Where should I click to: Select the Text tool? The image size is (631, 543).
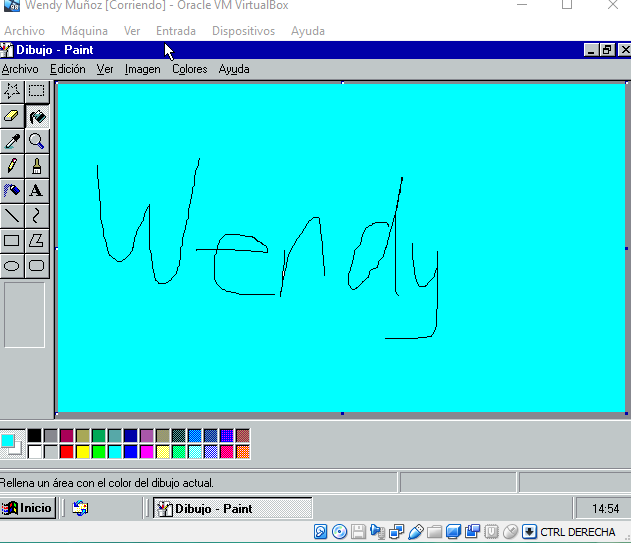[x=37, y=190]
